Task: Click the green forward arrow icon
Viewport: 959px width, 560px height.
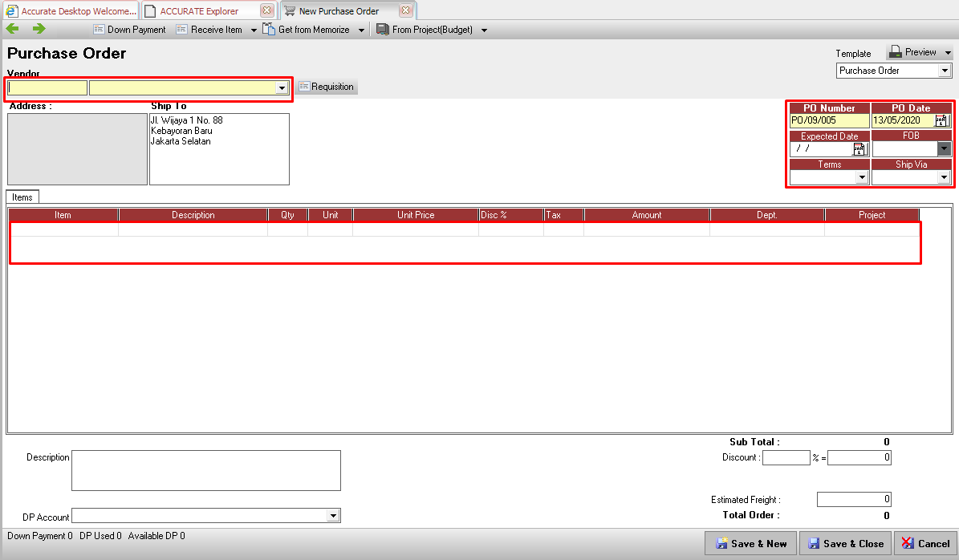Action: 39,29
